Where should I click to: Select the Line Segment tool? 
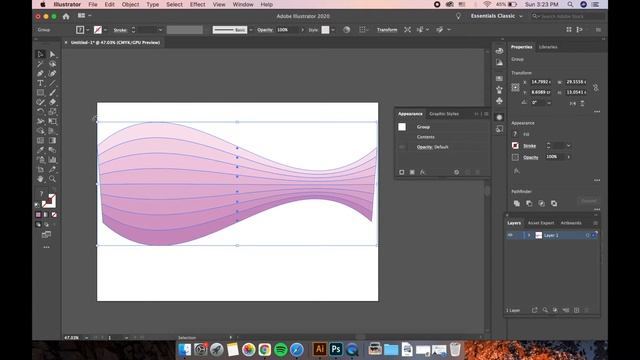coord(52,83)
